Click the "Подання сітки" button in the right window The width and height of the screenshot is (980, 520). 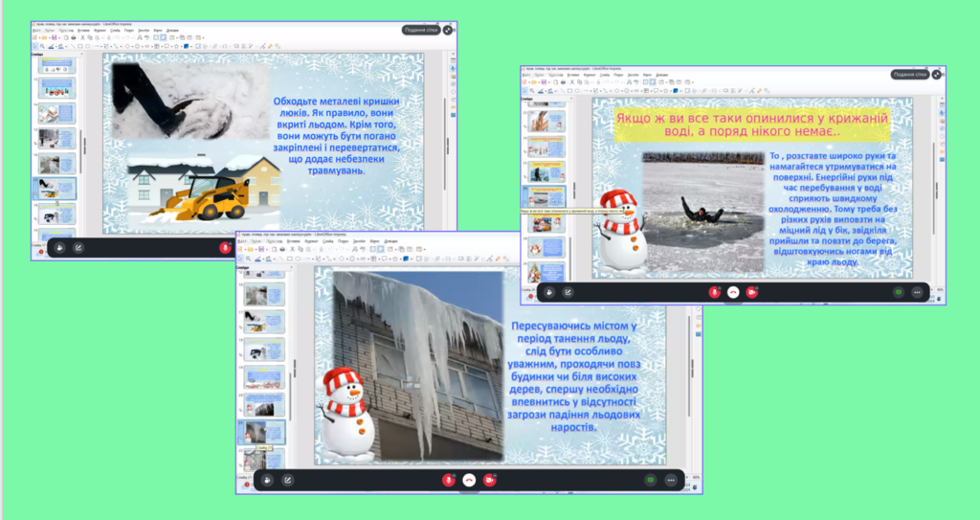(x=909, y=74)
